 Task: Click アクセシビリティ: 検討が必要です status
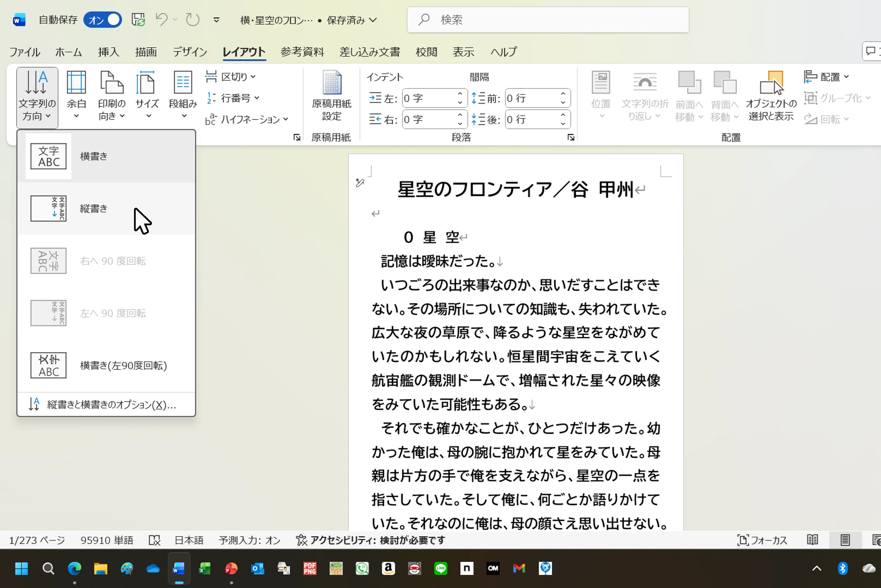click(x=370, y=540)
